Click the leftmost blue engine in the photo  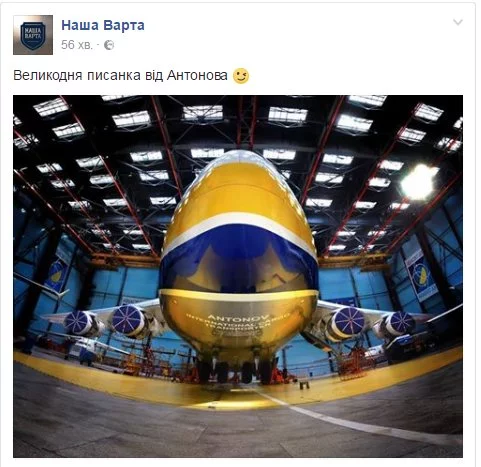[78, 323]
